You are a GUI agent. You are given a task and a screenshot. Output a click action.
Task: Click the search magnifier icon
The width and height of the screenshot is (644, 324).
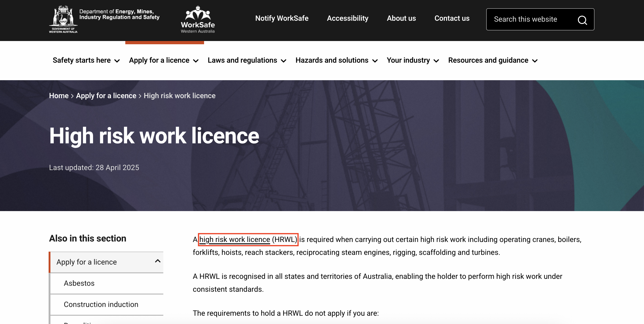pyautogui.click(x=582, y=20)
